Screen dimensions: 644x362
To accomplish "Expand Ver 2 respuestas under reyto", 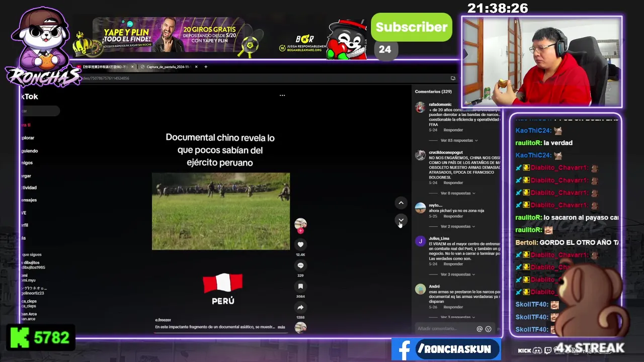I will pyautogui.click(x=458, y=227).
